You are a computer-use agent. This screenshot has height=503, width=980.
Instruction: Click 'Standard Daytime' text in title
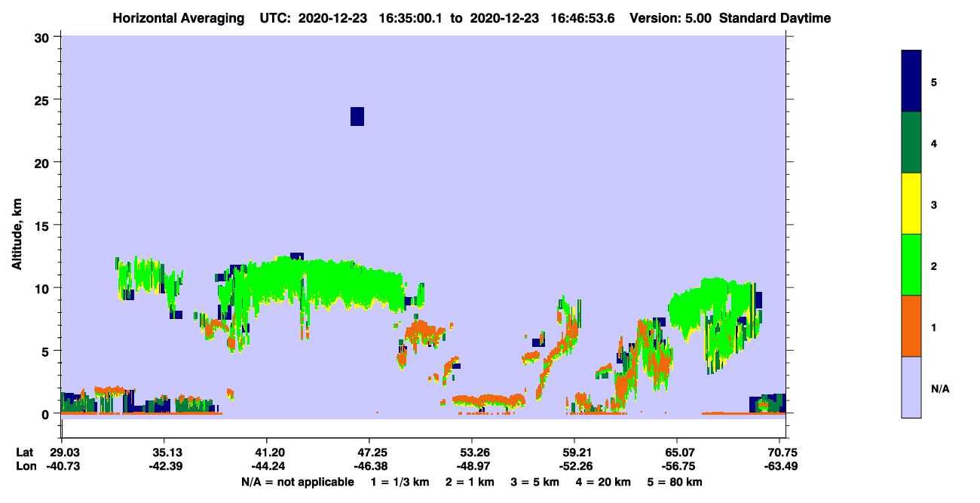pos(775,18)
